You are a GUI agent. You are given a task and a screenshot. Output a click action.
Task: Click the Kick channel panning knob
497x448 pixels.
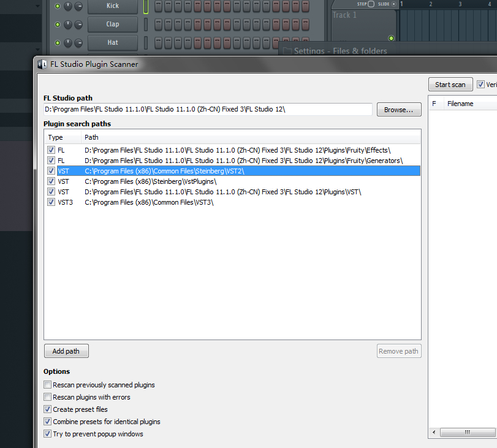(68, 6)
